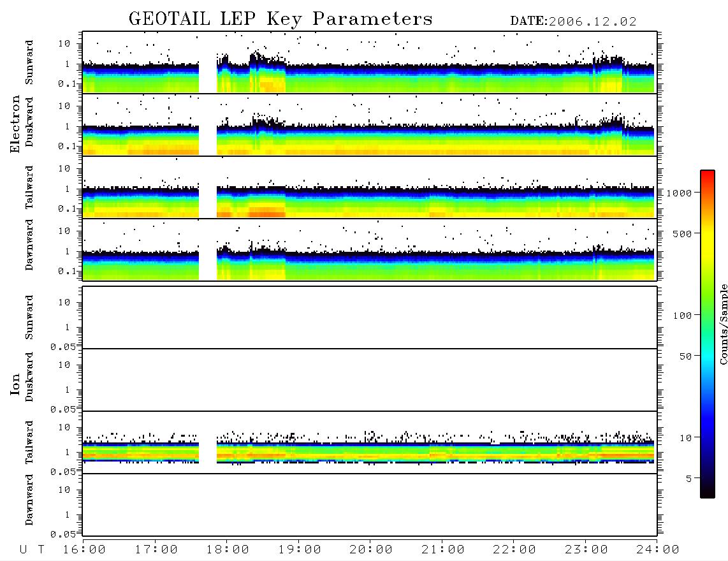Click the Ion Sunward axis label
Screen dimensions: 728x561
[x=29, y=317]
